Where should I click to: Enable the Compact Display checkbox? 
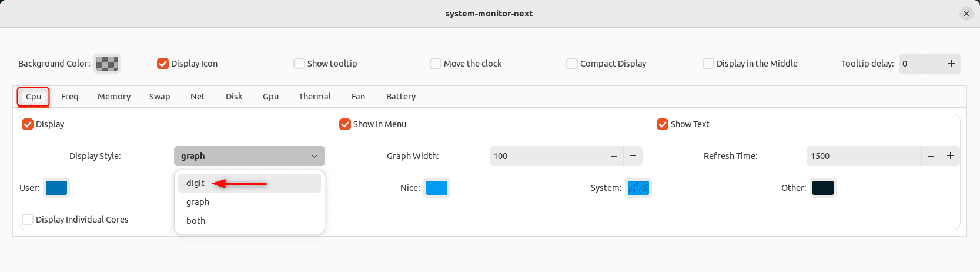572,64
